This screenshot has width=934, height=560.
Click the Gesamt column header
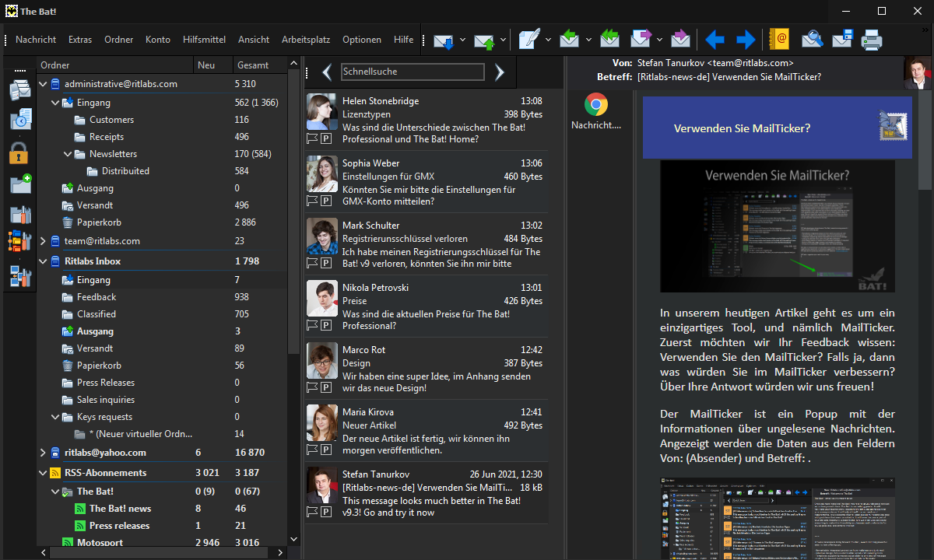(x=260, y=65)
